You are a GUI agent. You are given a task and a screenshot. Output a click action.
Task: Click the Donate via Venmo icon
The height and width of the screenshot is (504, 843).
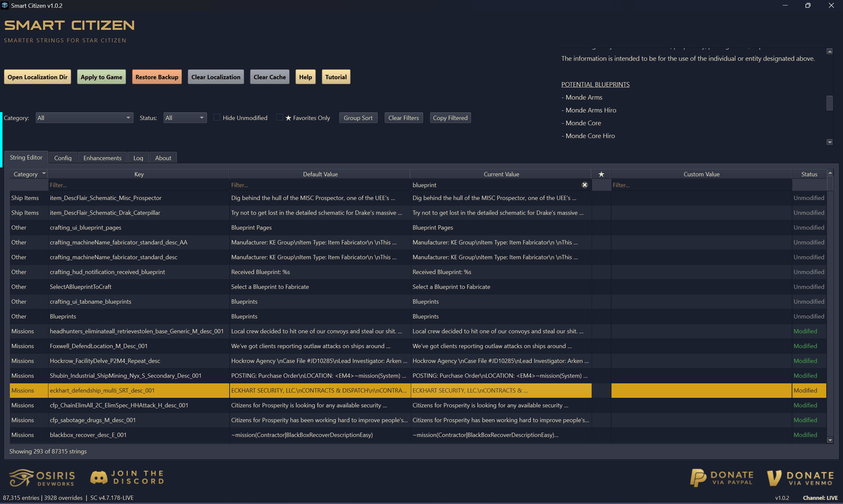pos(774,478)
